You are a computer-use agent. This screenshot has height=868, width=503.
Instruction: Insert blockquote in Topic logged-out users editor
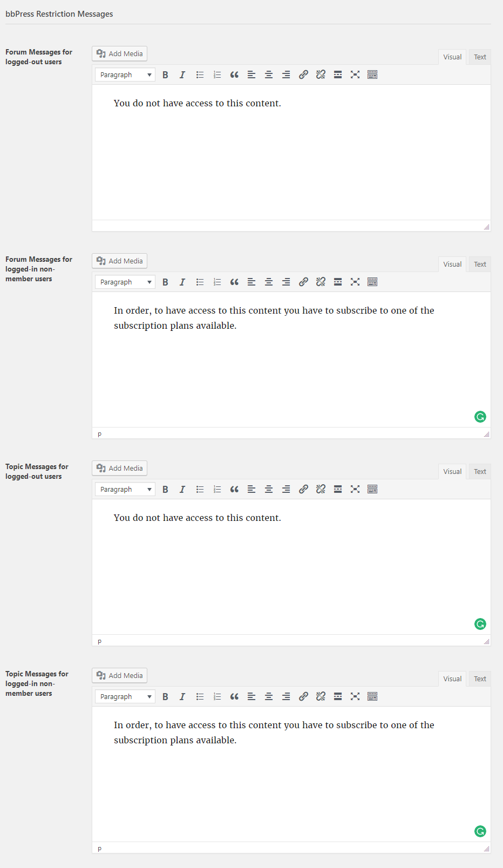pyautogui.click(x=234, y=490)
